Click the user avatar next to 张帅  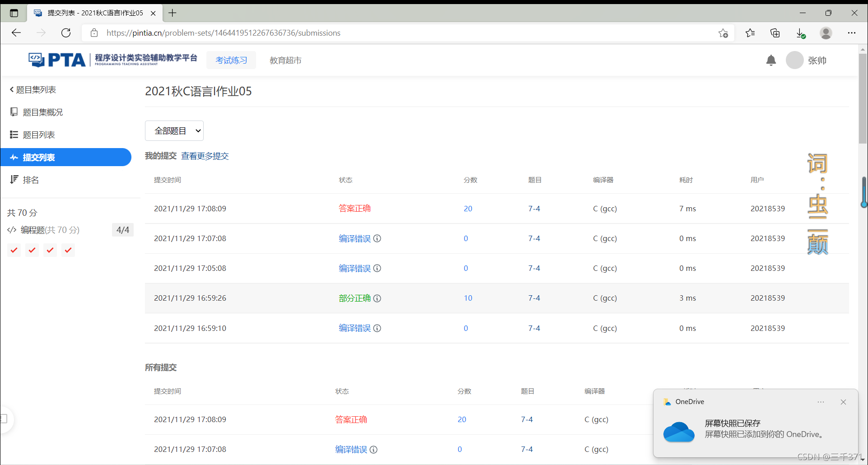coord(795,60)
